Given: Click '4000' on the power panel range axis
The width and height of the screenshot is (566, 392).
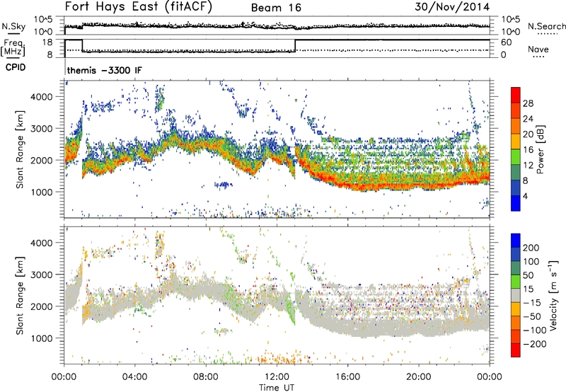Looking at the screenshot, I should (41, 97).
